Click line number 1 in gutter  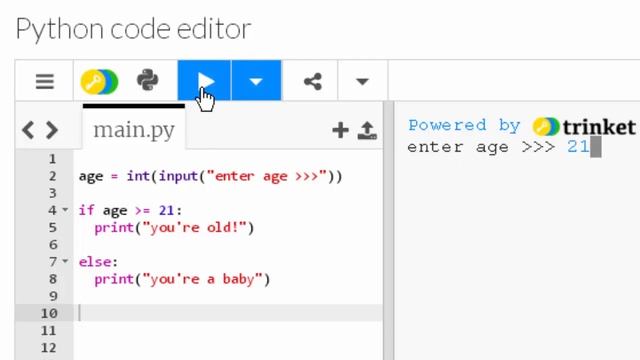(x=52, y=159)
